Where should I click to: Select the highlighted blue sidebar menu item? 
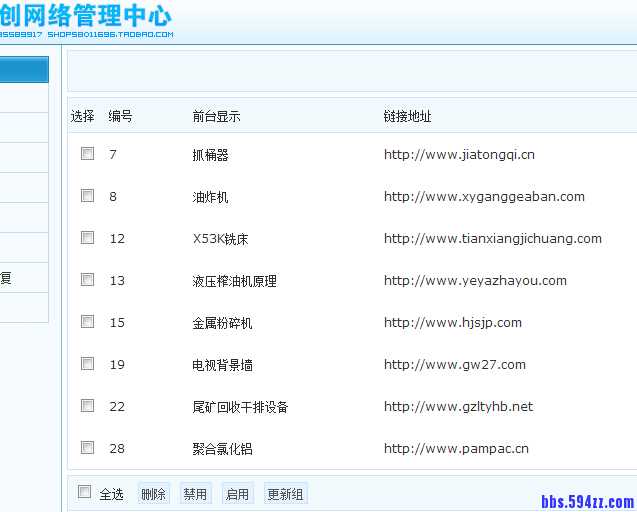pyautogui.click(x=23, y=70)
